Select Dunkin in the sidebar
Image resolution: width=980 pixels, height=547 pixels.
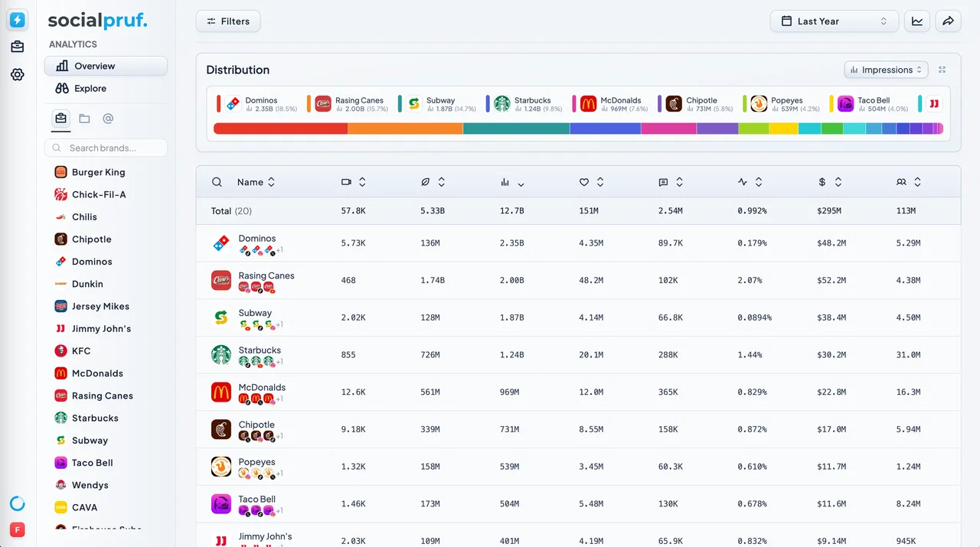tap(87, 284)
